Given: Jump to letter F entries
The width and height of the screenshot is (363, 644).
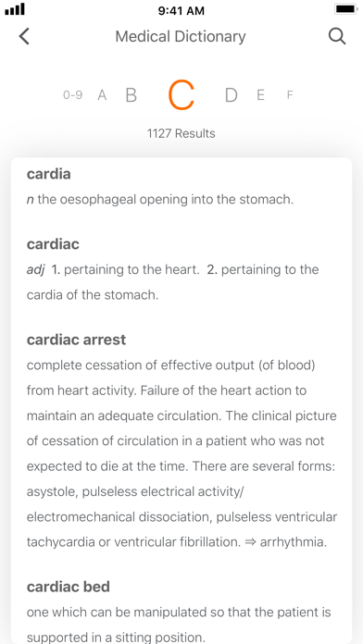Looking at the screenshot, I should tap(290, 95).
